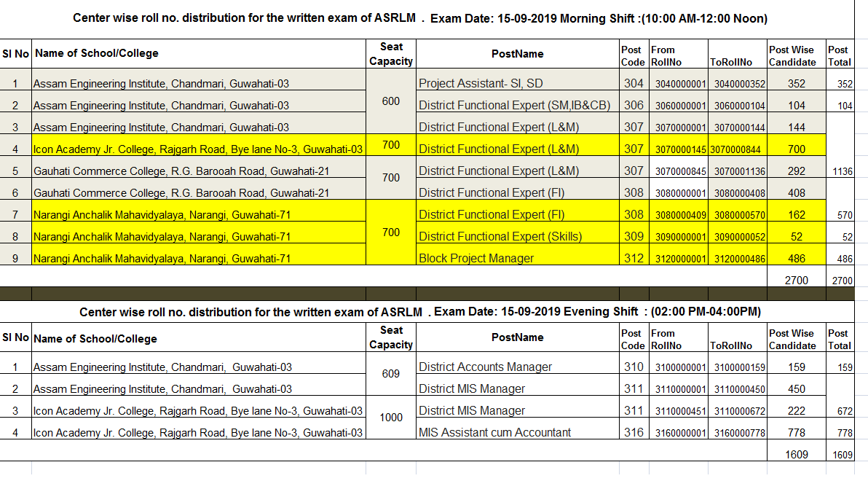Click the Narangi Anchalik Mahavidyalaya cell in row 8
The height and width of the screenshot is (481, 868).
point(199,232)
